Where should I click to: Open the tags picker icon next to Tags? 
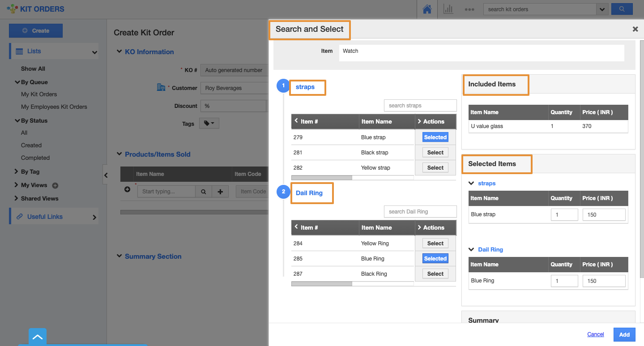pos(209,123)
